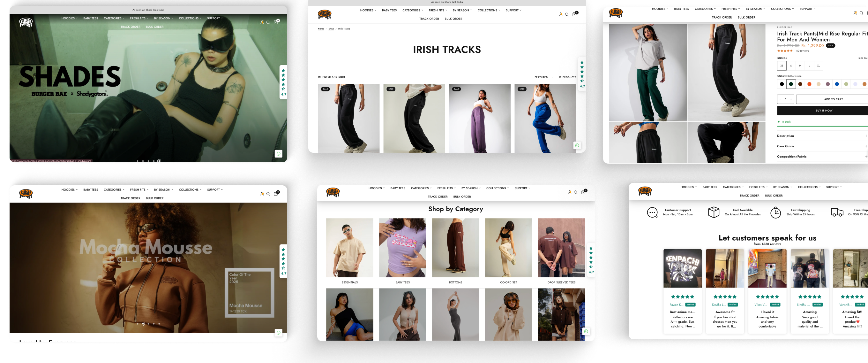Screen dimensions: 868x363
Task: Click Burger logo on customer reviews page
Action: pyautogui.click(x=645, y=191)
